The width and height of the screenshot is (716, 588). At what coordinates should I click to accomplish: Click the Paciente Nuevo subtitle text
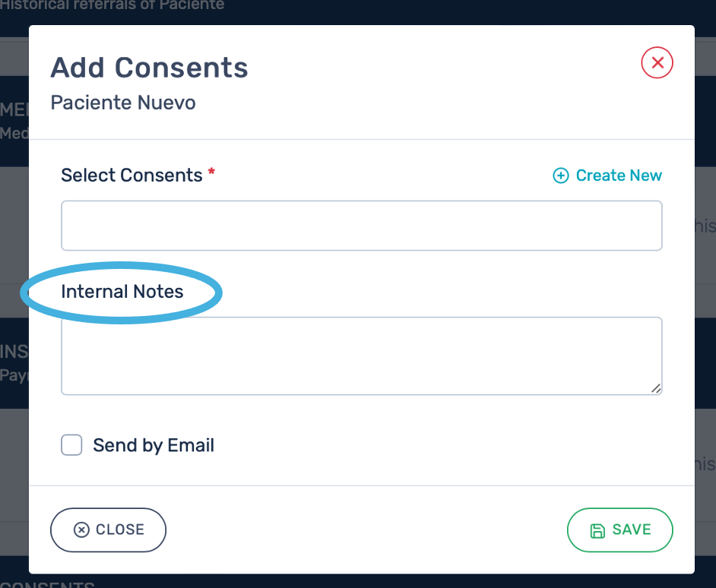tap(123, 103)
